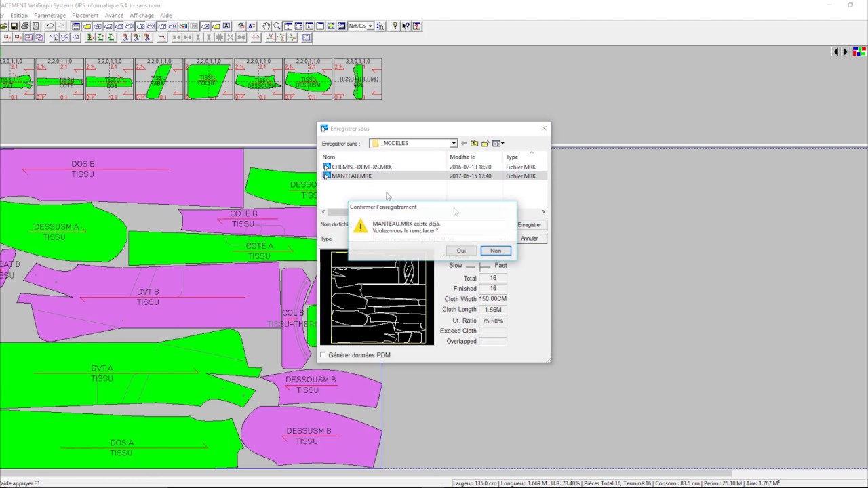This screenshot has height=488, width=868.
Task: Click the greyed Redo arrow icon
Action: point(61,26)
